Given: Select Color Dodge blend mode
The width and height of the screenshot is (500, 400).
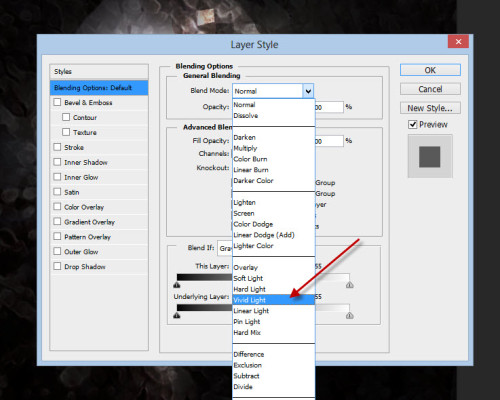Looking at the screenshot, I should tap(273, 224).
